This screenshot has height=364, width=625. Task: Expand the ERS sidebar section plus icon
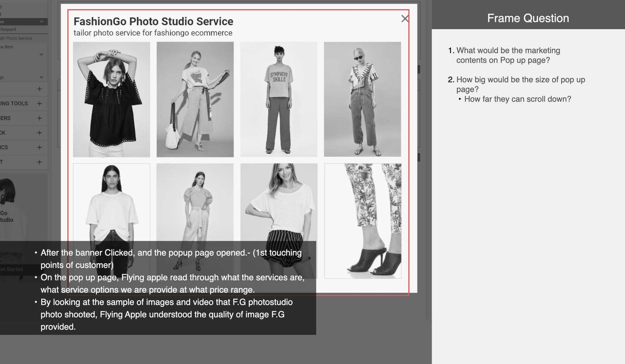pos(40,118)
